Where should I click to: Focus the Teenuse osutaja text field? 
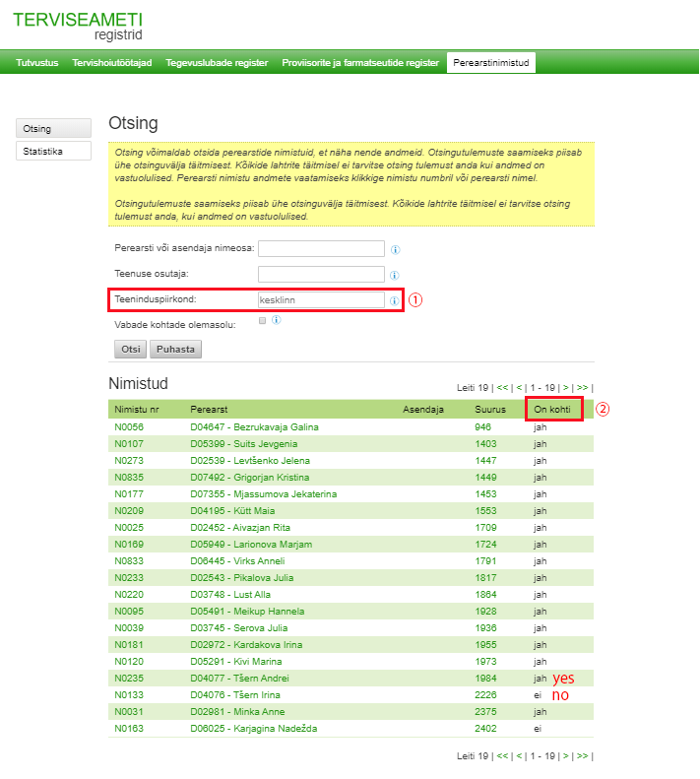pyautogui.click(x=320, y=274)
